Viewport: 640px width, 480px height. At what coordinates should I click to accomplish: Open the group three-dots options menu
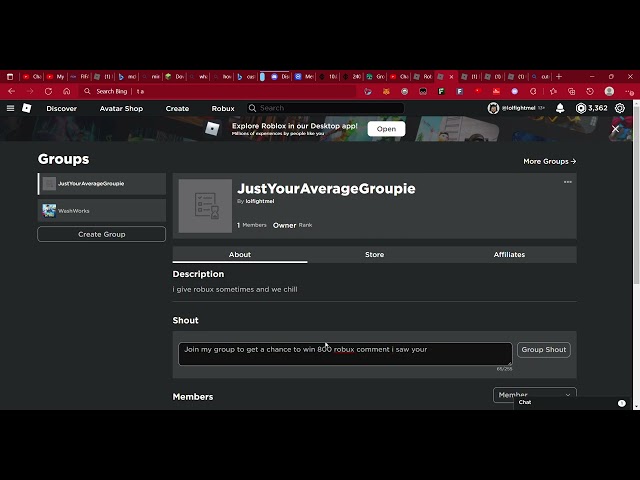[x=568, y=182]
